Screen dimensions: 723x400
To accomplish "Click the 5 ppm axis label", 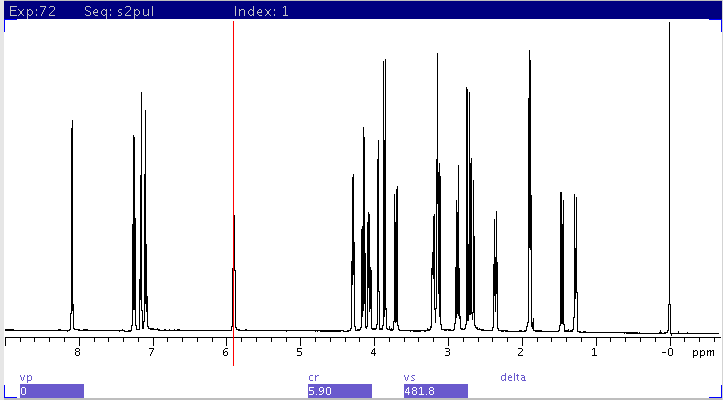I will click(x=299, y=353).
